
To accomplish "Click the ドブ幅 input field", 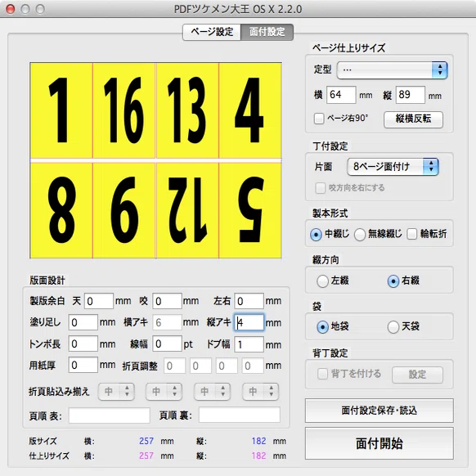I will [x=249, y=344].
